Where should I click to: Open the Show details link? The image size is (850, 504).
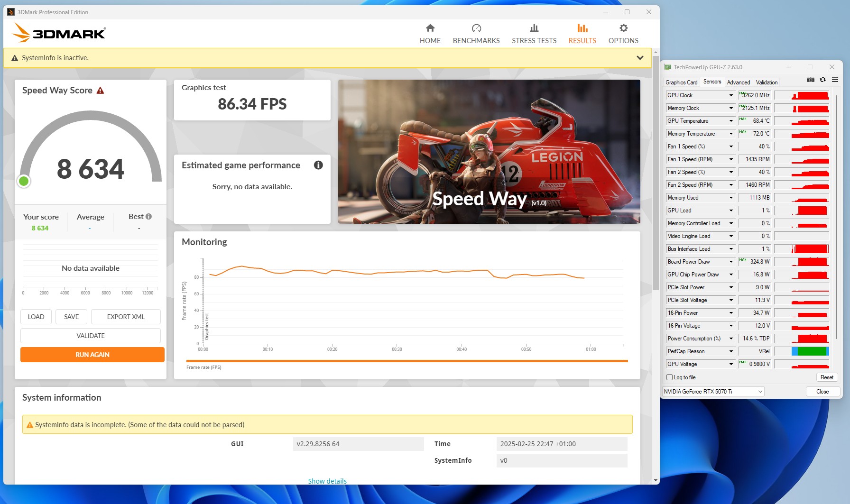pos(327,481)
